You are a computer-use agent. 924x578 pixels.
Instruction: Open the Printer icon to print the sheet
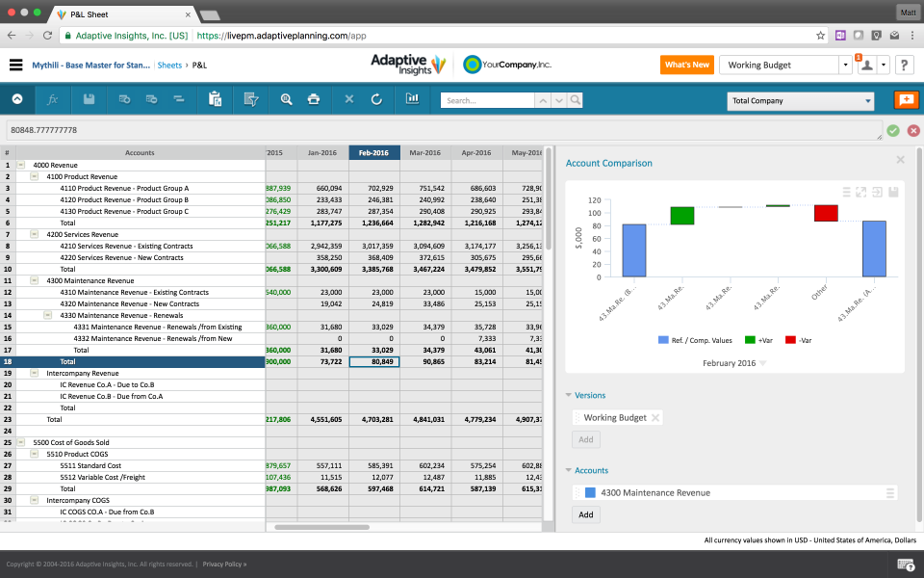click(x=313, y=99)
